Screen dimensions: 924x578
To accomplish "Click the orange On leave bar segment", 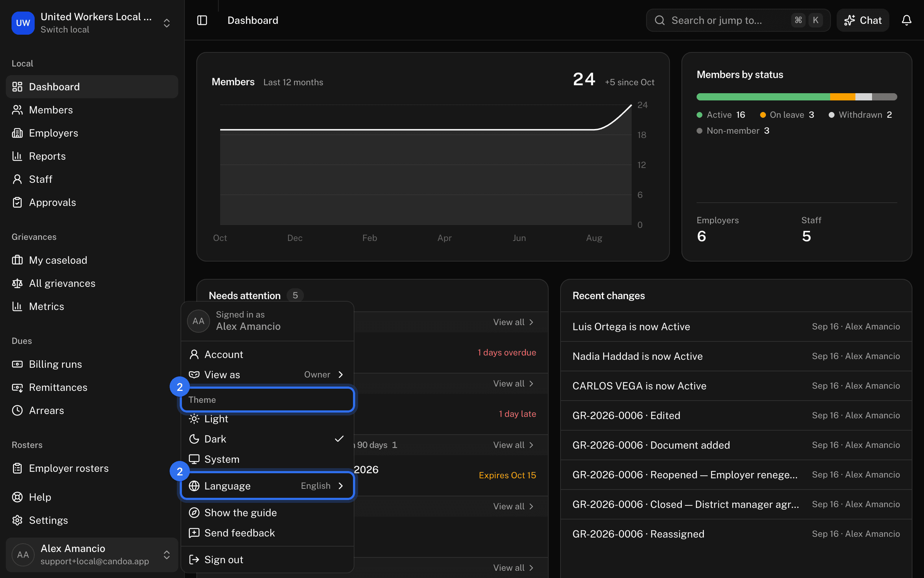I will click(843, 97).
